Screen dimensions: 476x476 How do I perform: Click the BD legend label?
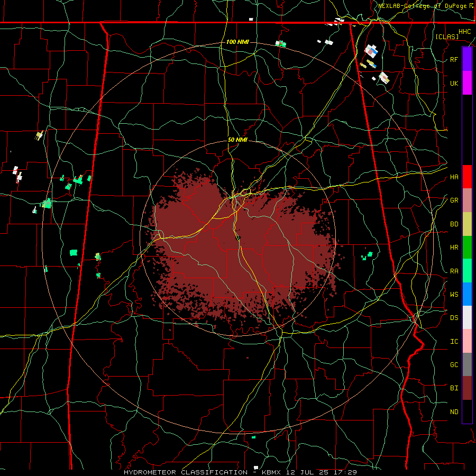(454, 224)
